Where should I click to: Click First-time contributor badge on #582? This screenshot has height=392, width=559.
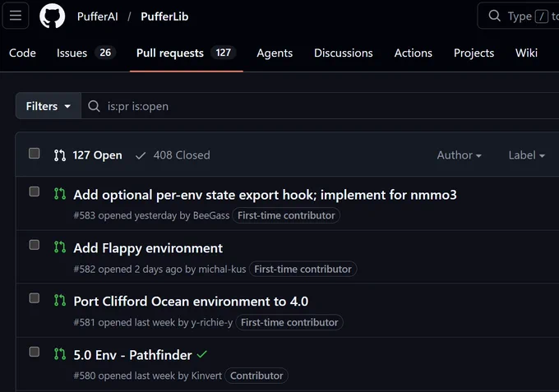303,269
